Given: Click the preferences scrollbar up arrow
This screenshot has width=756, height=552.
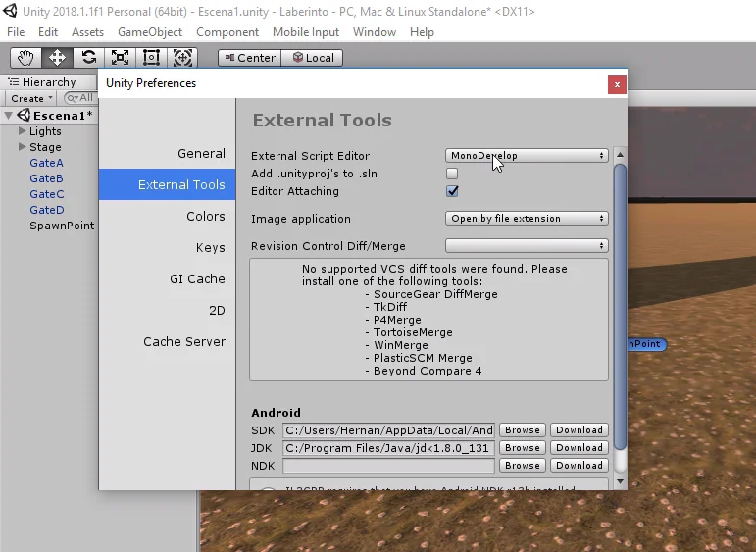Looking at the screenshot, I should [x=620, y=155].
